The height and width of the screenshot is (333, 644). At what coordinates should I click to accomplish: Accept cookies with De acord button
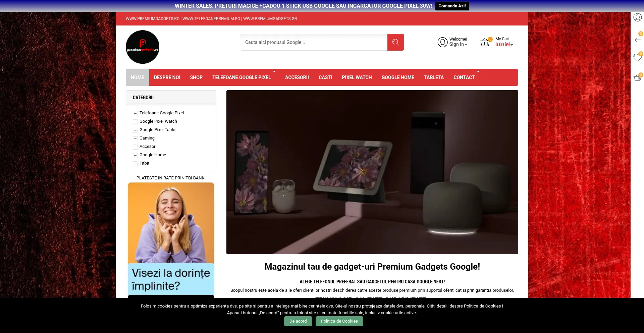pos(298,321)
